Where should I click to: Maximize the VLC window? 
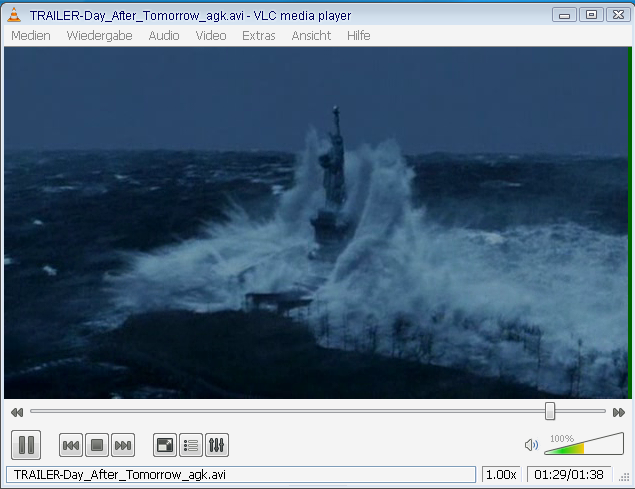click(x=591, y=15)
